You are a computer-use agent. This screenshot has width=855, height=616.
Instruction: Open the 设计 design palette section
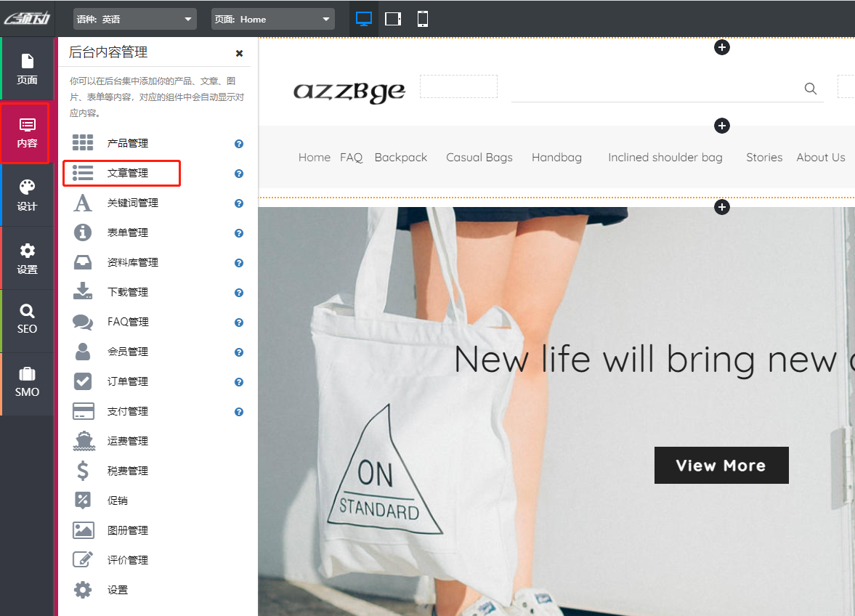tap(27, 195)
